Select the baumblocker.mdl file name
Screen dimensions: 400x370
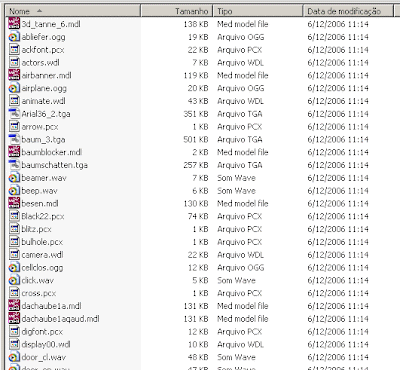(52, 152)
